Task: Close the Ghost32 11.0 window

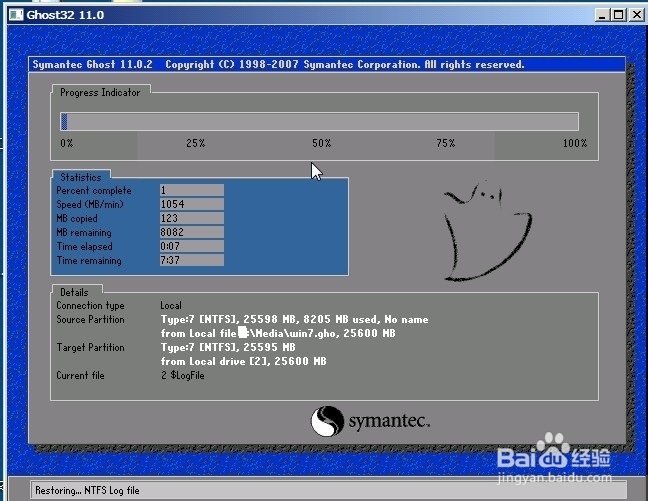Action: 636,15
